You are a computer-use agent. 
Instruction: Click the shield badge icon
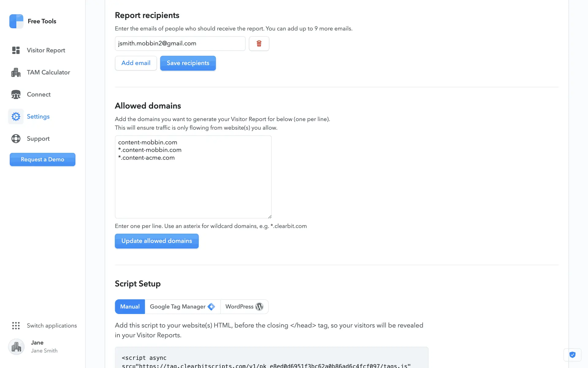(572, 355)
